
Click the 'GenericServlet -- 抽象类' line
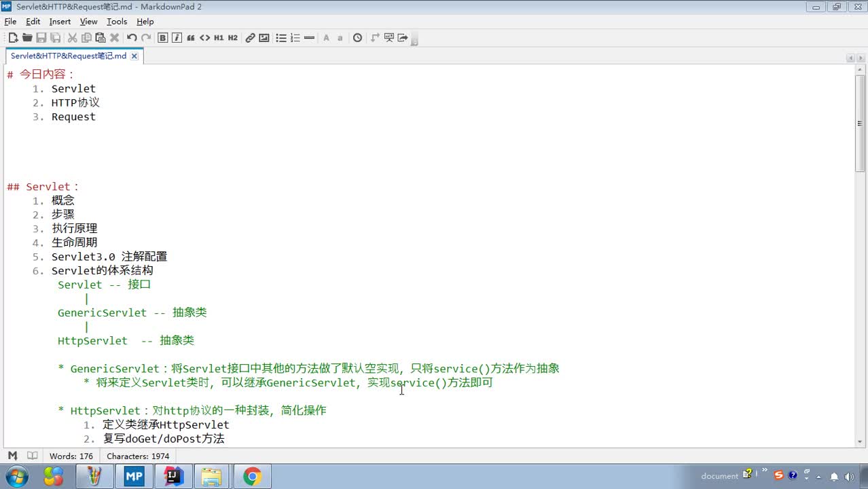pos(132,312)
